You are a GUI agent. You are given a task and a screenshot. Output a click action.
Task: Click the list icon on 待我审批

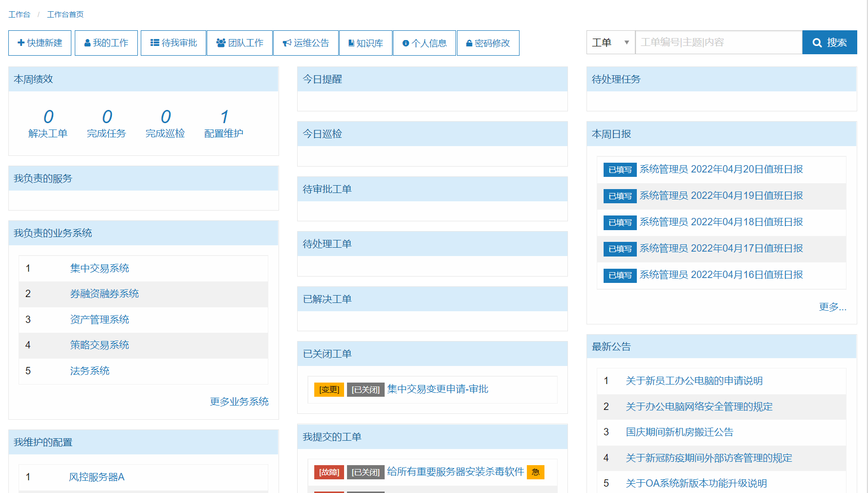point(154,43)
